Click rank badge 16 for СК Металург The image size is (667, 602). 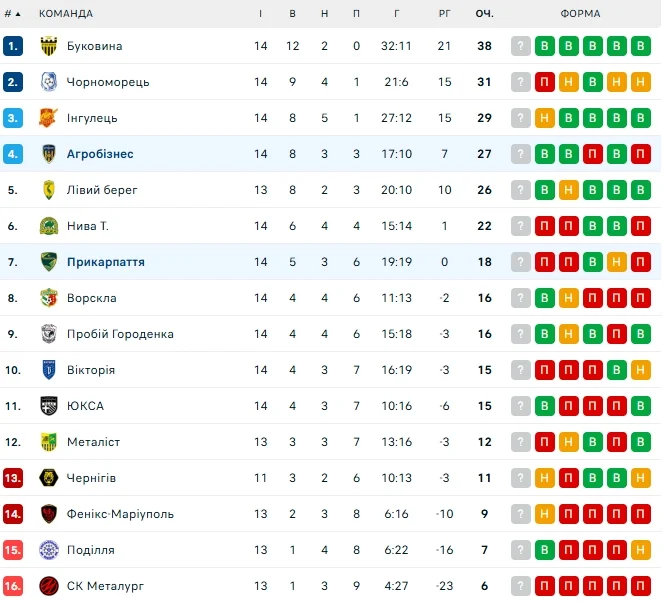pos(13,586)
